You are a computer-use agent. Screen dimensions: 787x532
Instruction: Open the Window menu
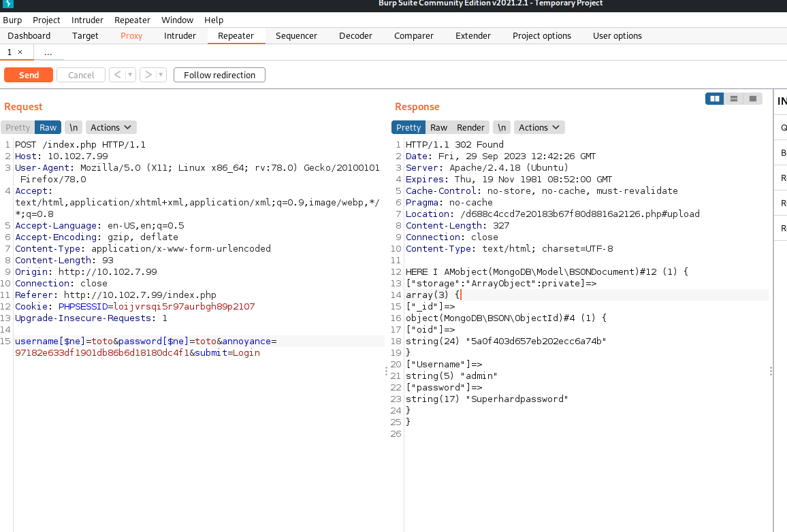pyautogui.click(x=177, y=20)
